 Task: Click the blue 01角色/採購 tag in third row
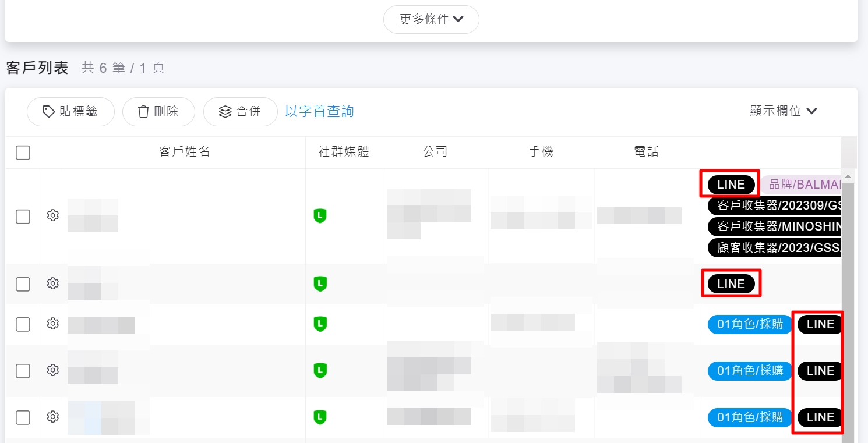click(x=750, y=324)
